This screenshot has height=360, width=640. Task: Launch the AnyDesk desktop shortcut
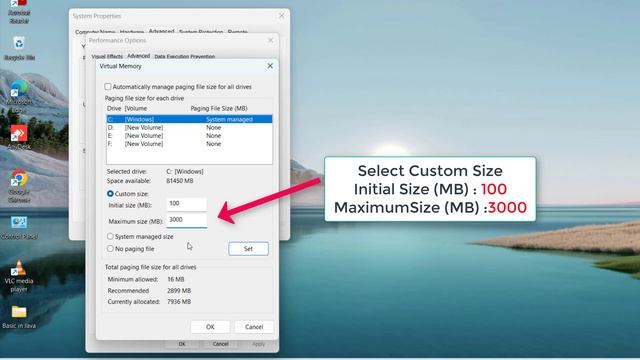[19, 138]
